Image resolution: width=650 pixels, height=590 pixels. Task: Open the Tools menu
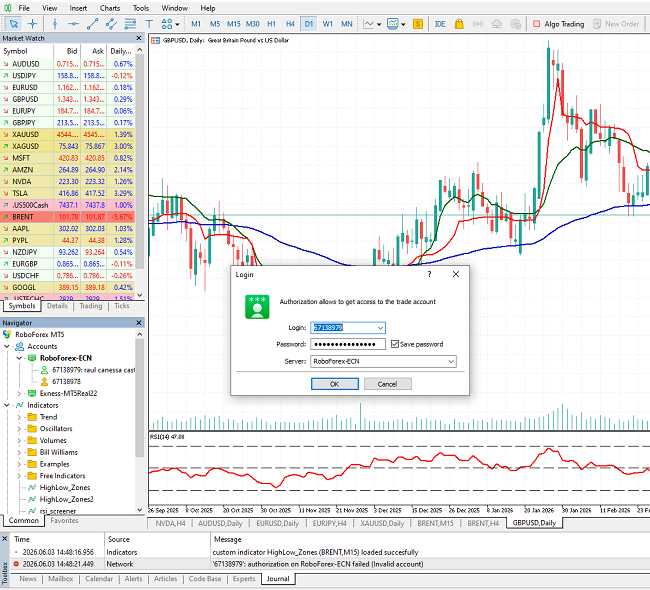click(x=141, y=8)
